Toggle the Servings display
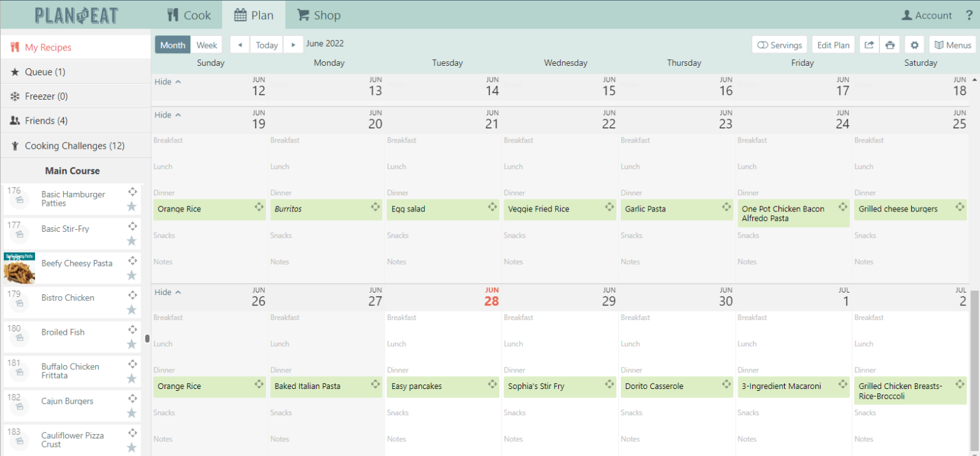Viewport: 980px width, 456px height. pyautogui.click(x=780, y=45)
